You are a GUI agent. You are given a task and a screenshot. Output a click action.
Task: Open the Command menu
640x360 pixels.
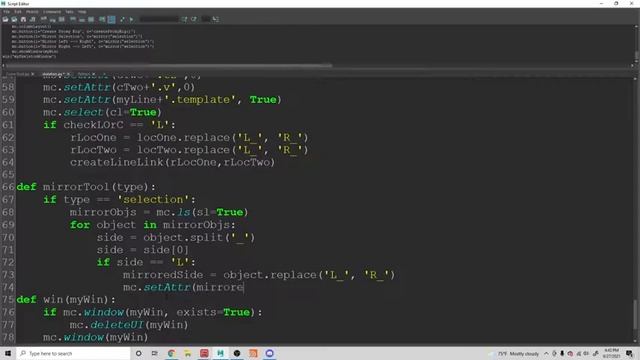point(52,12)
